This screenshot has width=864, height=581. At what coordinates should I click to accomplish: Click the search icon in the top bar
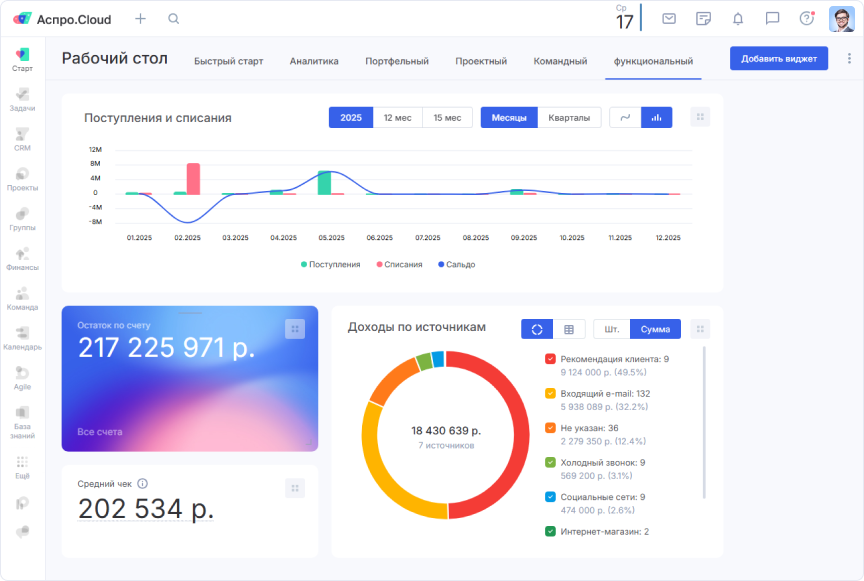(173, 18)
